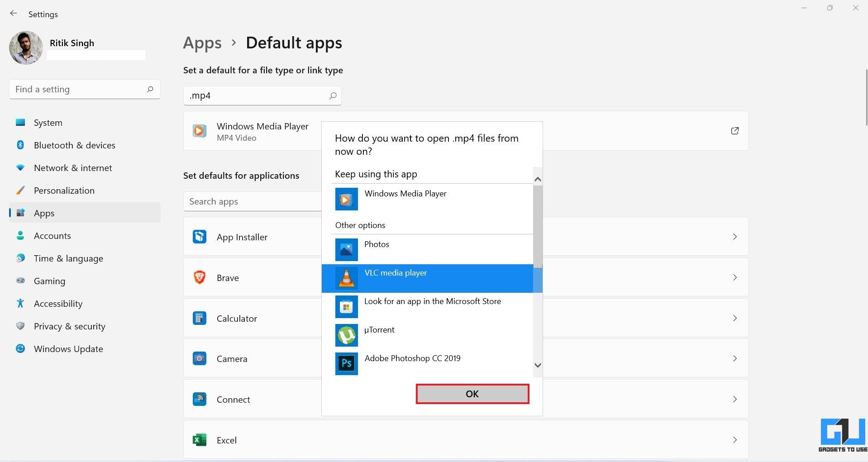Expand Excel row chevron
This screenshot has height=462, width=868.
(x=735, y=440)
